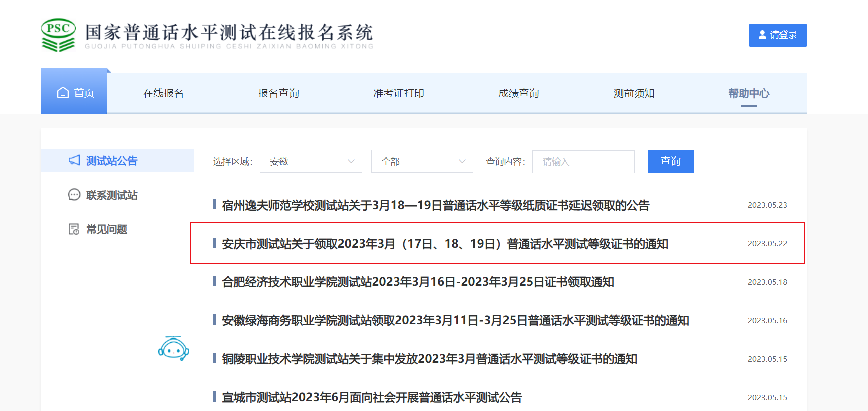Screen dimensions: 868x411
Task: Select 测试站公告 in sidebar
Action: (117, 160)
